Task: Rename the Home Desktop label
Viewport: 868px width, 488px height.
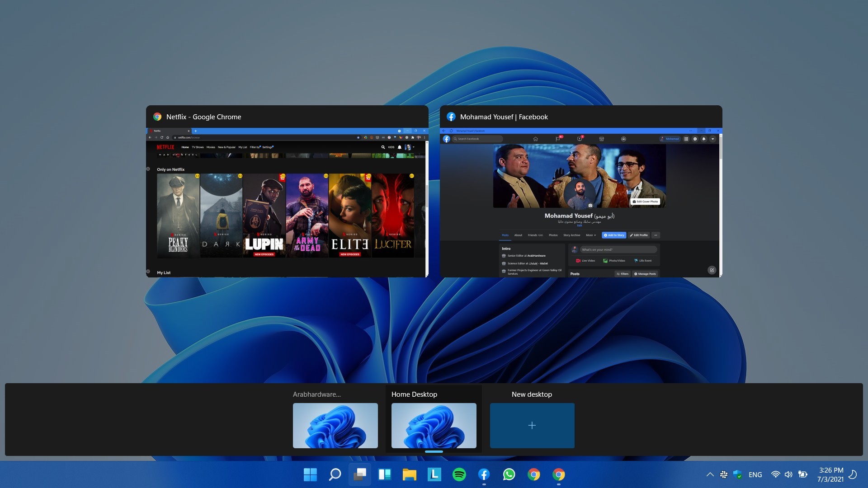Action: point(414,394)
